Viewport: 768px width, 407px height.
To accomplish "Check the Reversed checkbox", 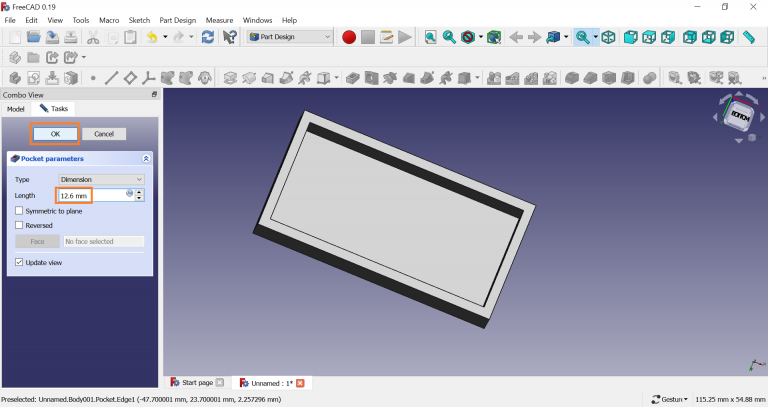I will [x=20, y=225].
